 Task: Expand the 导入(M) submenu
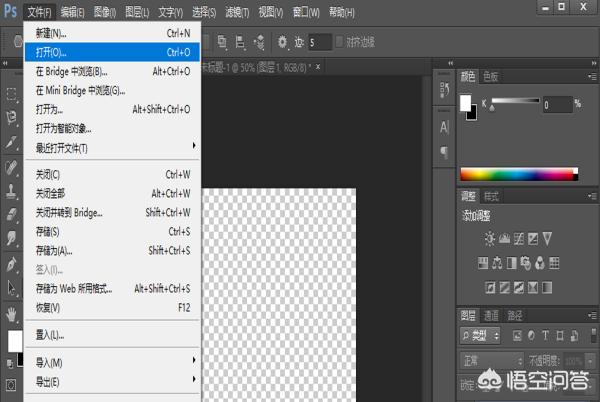coord(112,362)
